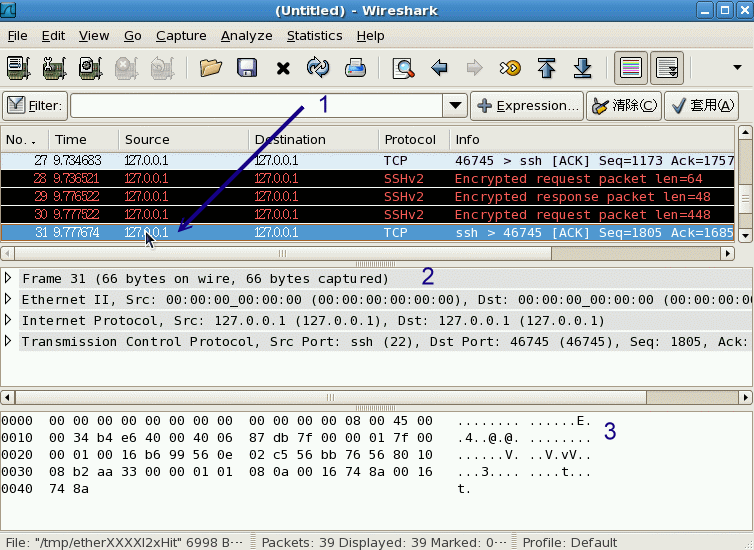Open the Go menu
Image resolution: width=754 pixels, height=550 pixels.
pyautogui.click(x=133, y=36)
